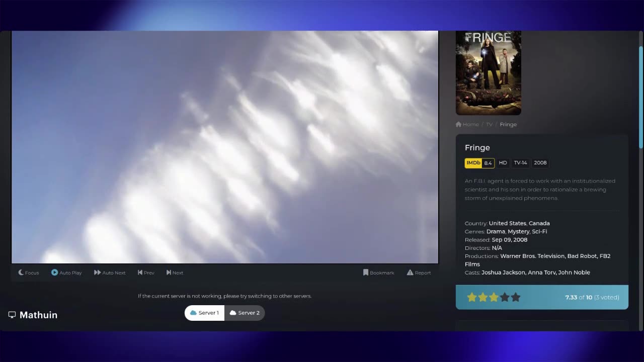Viewport: 644px width, 362px height.
Task: Toggle Focus mode under the player
Action: tap(29, 273)
